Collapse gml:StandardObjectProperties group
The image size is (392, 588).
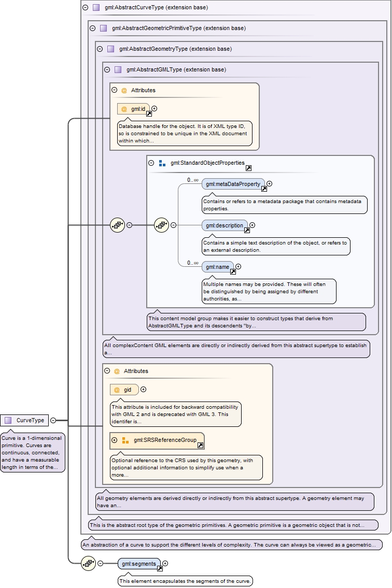pos(151,163)
